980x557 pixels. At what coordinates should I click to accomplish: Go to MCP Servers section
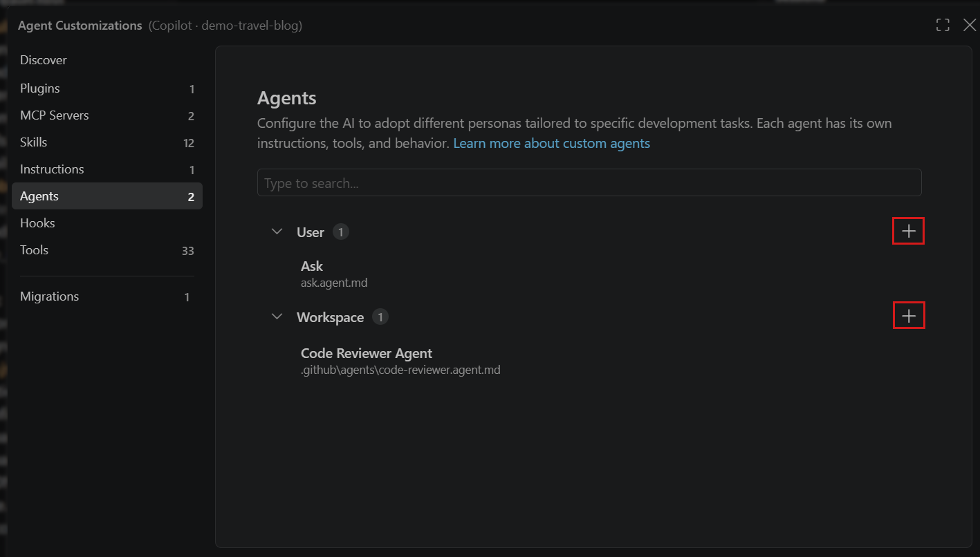(x=107, y=115)
